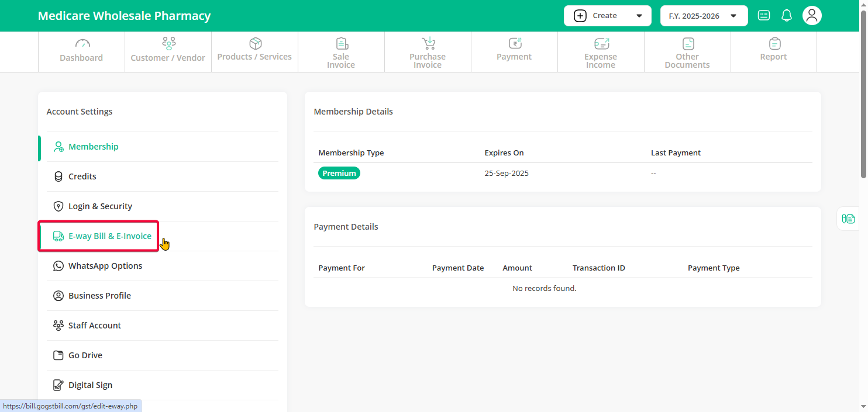
Task: Open the keyboard shortcuts icon in header
Action: coord(764,16)
